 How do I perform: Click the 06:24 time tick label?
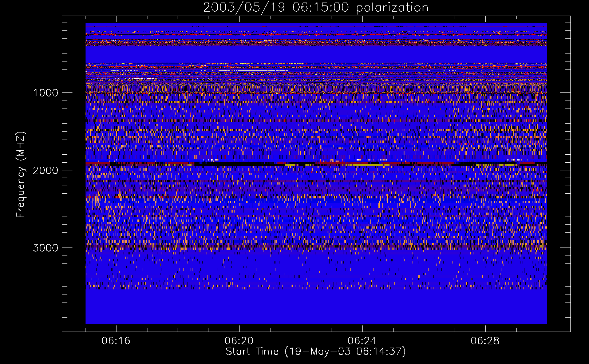(362, 341)
